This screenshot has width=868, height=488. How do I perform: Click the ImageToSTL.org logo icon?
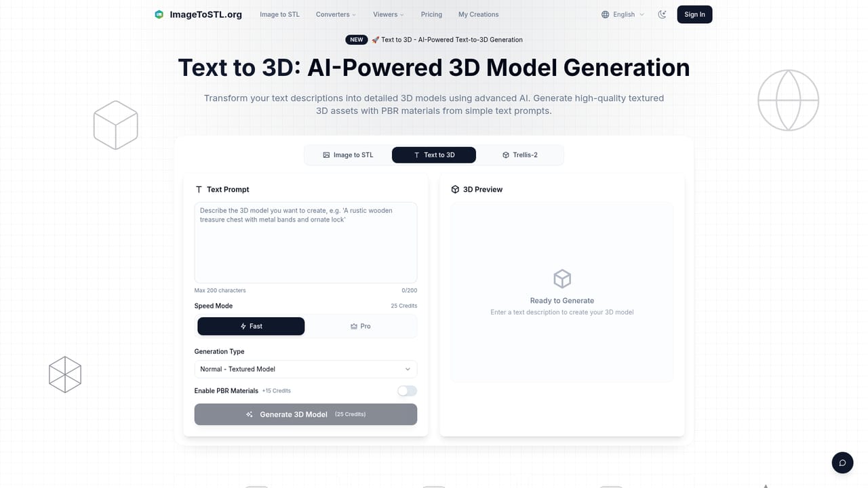click(159, 14)
